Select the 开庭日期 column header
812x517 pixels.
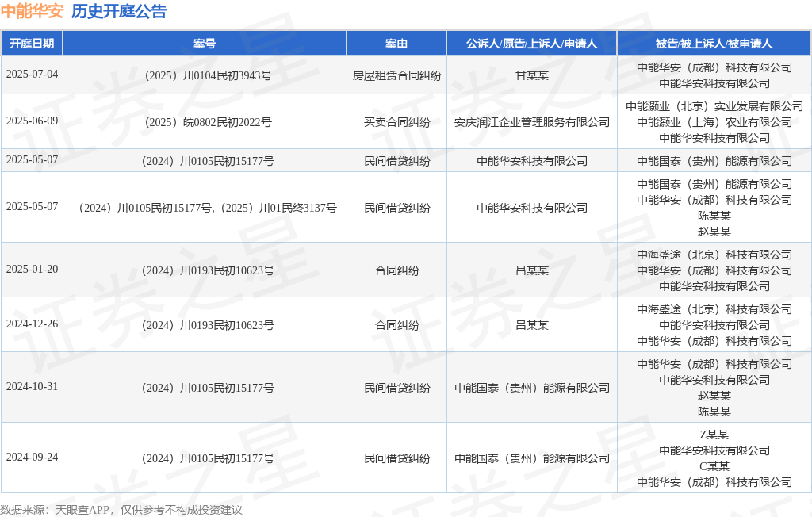point(32,44)
